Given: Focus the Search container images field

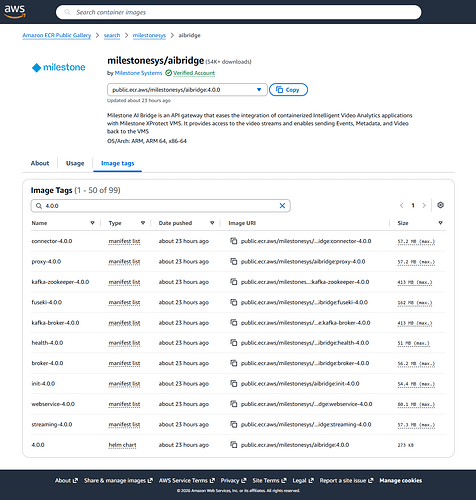Looking at the screenshot, I should tap(238, 12).
